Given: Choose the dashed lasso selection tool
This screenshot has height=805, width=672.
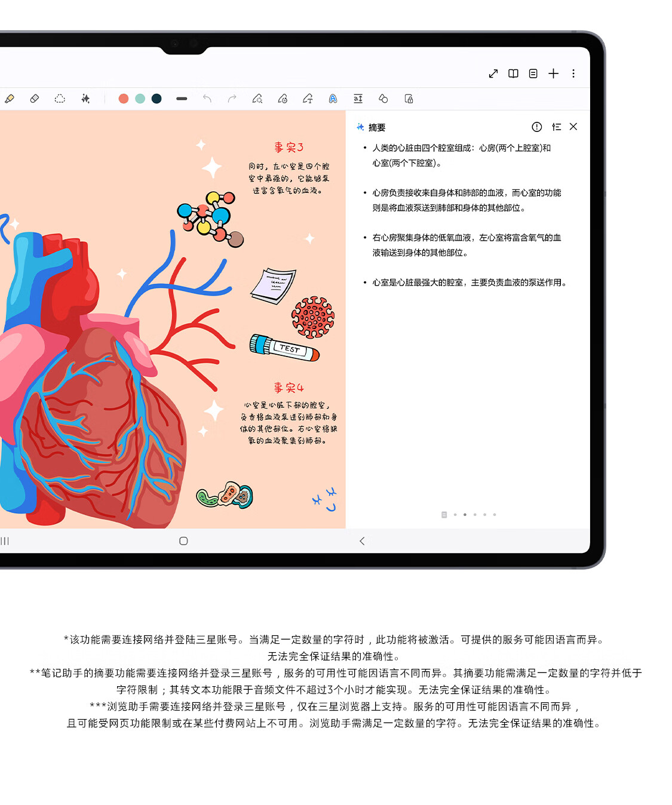Looking at the screenshot, I should [x=60, y=99].
